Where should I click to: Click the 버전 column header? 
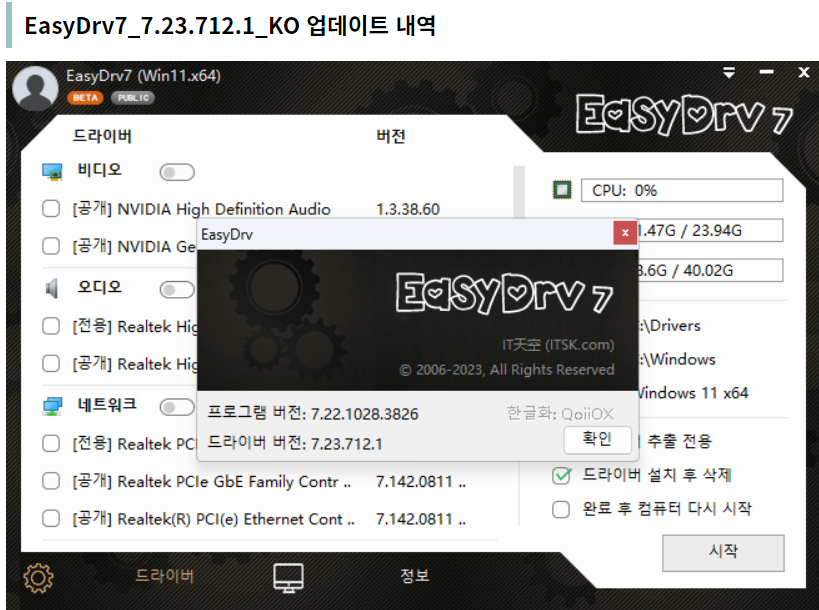tap(391, 136)
